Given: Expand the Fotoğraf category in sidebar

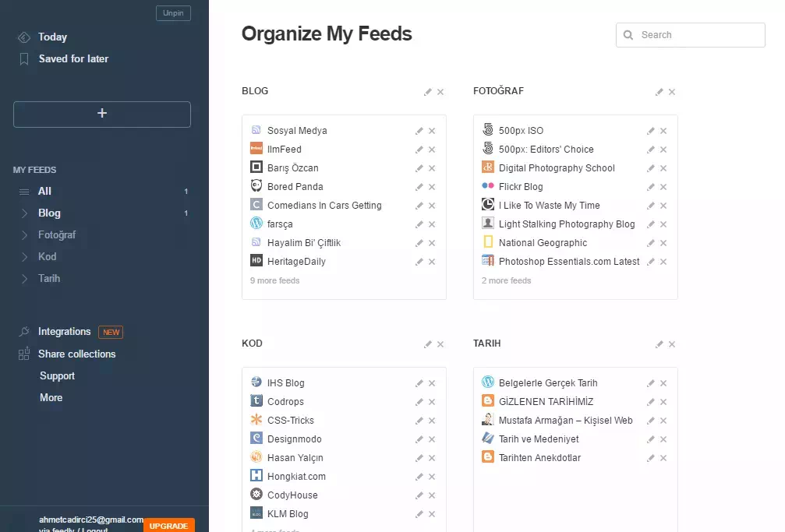Looking at the screenshot, I should pos(24,234).
